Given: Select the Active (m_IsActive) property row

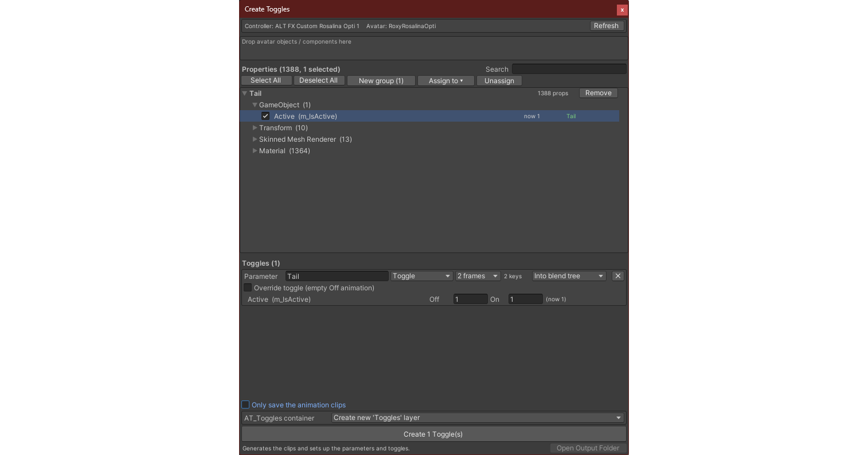Looking at the screenshot, I should [429, 116].
